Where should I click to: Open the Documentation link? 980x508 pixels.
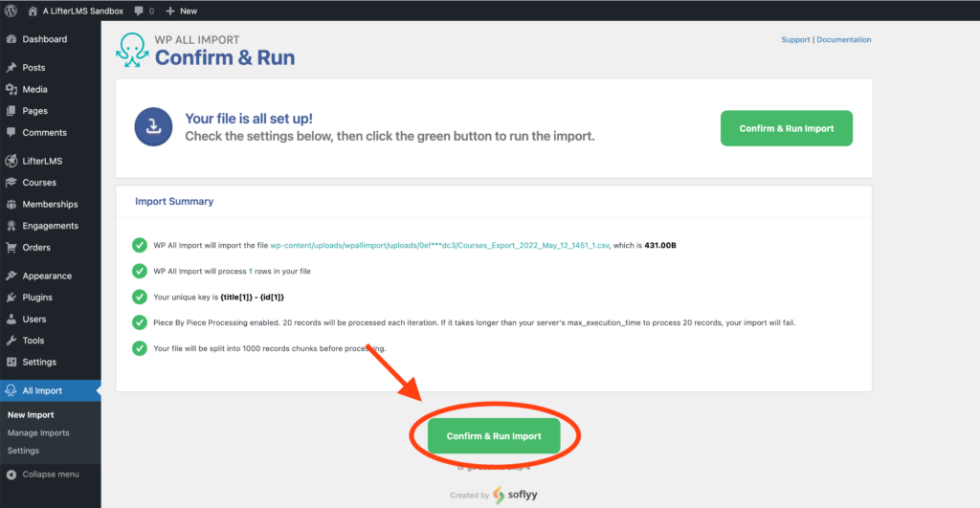[x=844, y=39]
